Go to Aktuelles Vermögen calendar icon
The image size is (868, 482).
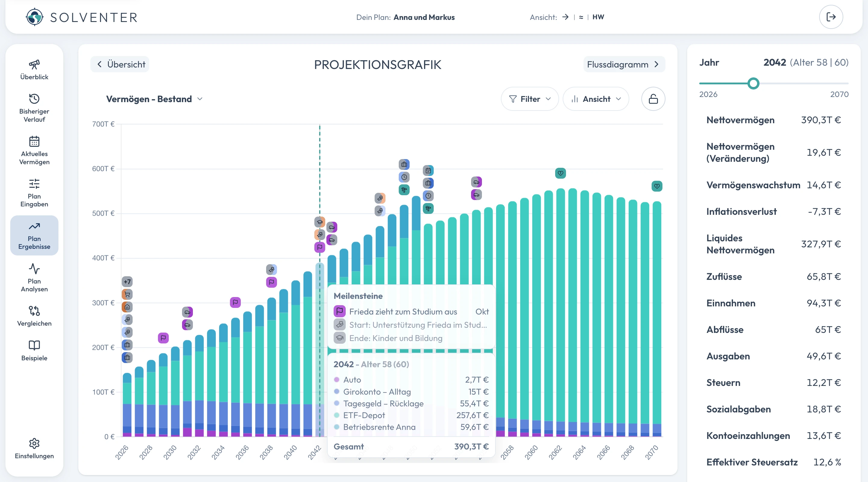pos(34,142)
